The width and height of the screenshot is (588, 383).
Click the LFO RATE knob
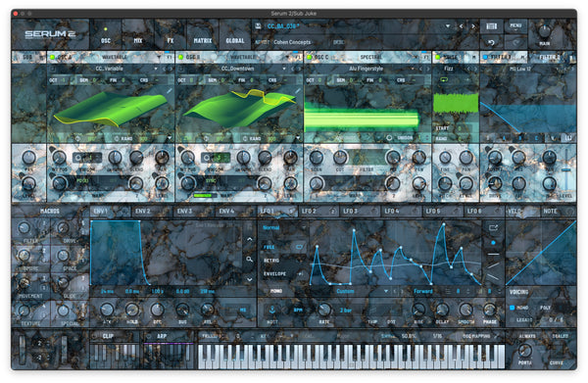[x=324, y=310]
